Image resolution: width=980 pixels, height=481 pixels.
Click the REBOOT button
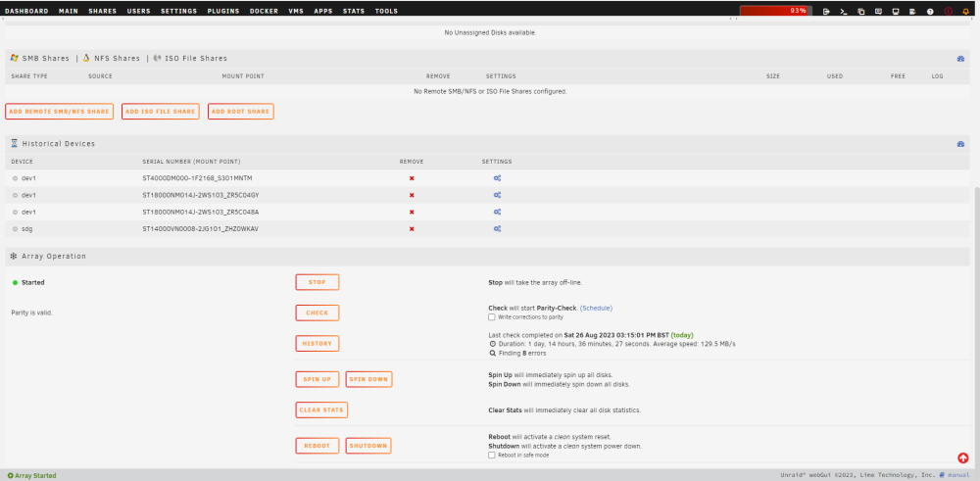click(318, 446)
